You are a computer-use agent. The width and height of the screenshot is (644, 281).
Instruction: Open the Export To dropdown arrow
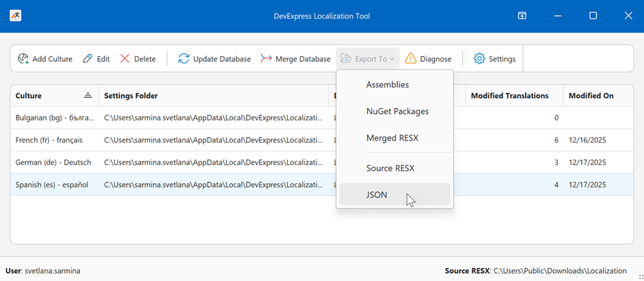[392, 59]
